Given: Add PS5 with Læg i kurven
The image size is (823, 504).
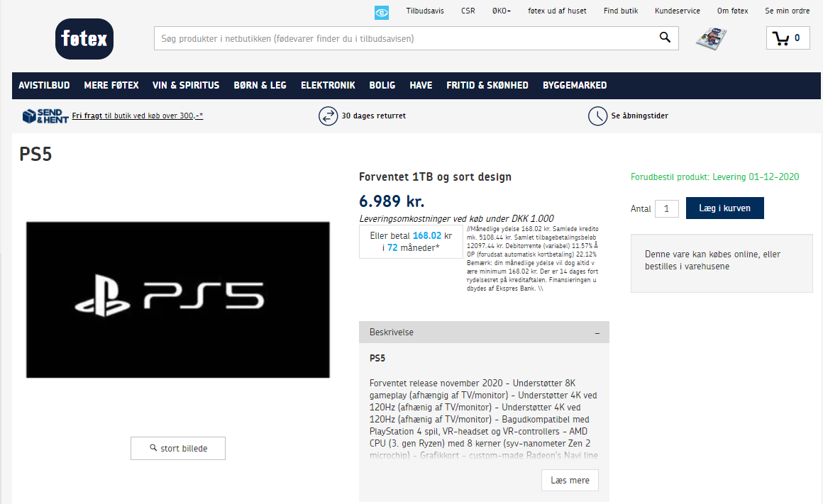Looking at the screenshot, I should click(724, 208).
